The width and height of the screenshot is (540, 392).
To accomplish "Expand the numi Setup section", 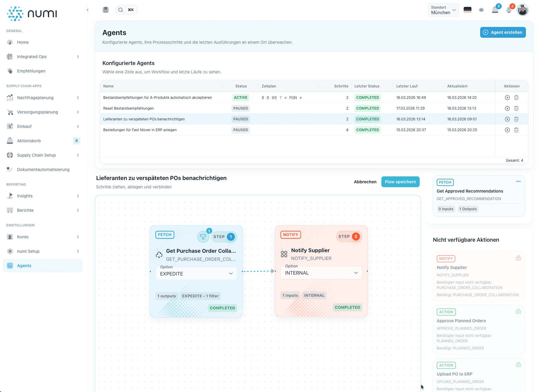I will pyautogui.click(x=43, y=251).
